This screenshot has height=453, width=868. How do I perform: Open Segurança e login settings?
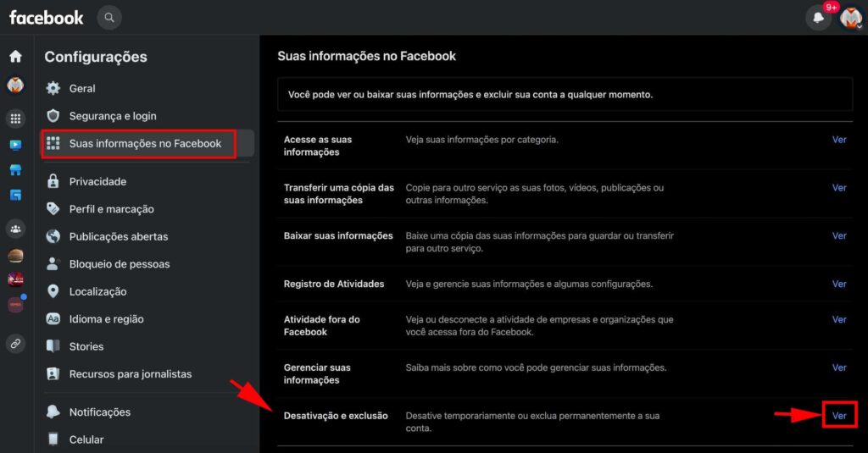[x=113, y=116]
